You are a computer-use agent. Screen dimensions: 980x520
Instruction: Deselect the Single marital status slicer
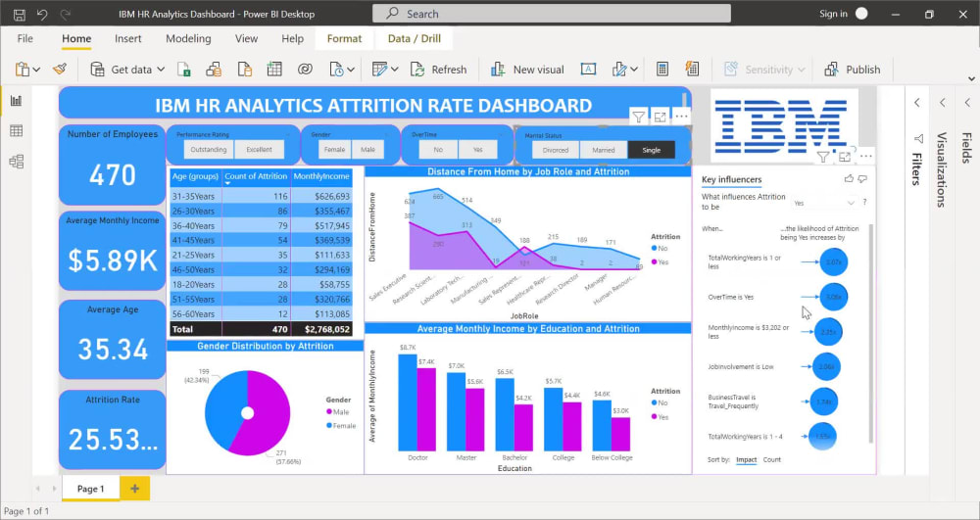(x=652, y=150)
